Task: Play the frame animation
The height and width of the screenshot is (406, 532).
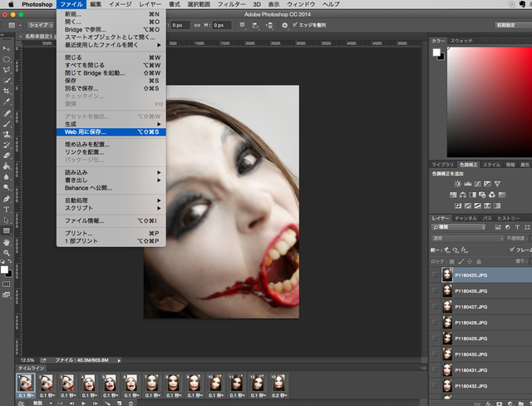Action: coord(83,404)
